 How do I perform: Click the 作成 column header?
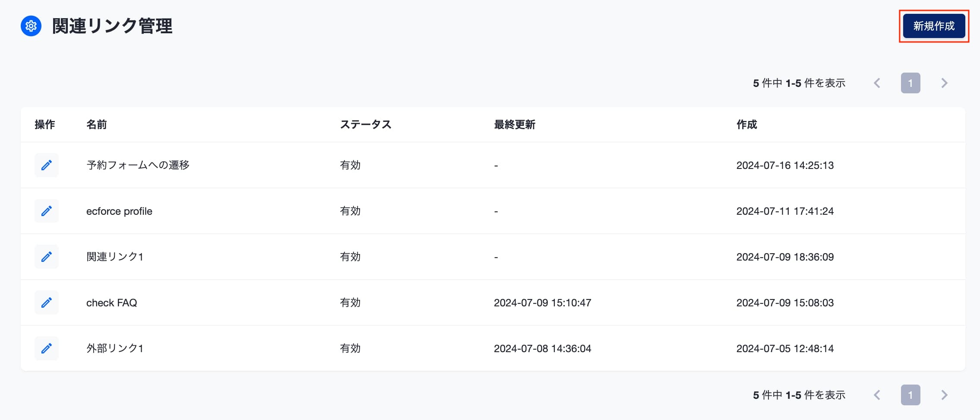[x=746, y=124]
